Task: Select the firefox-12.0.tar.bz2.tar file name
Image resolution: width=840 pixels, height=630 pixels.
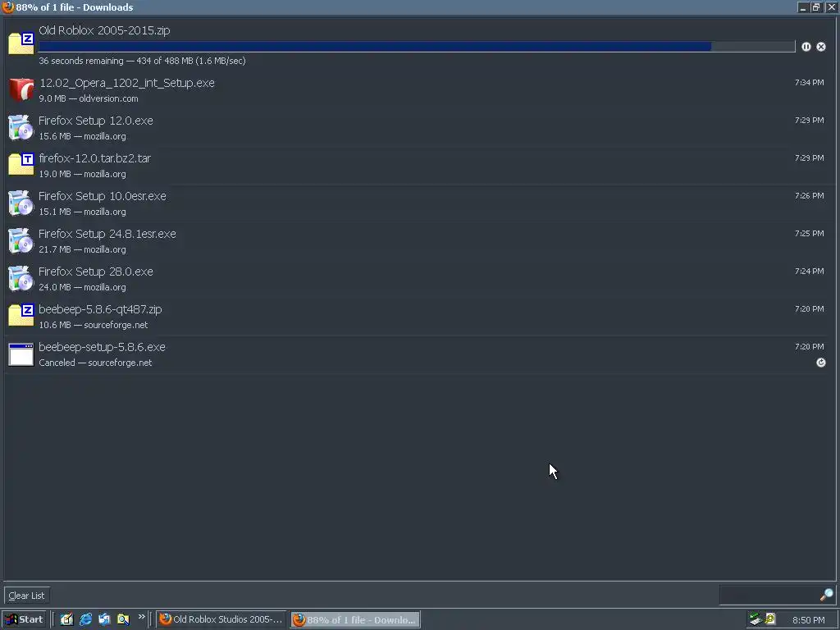Action: tap(95, 158)
